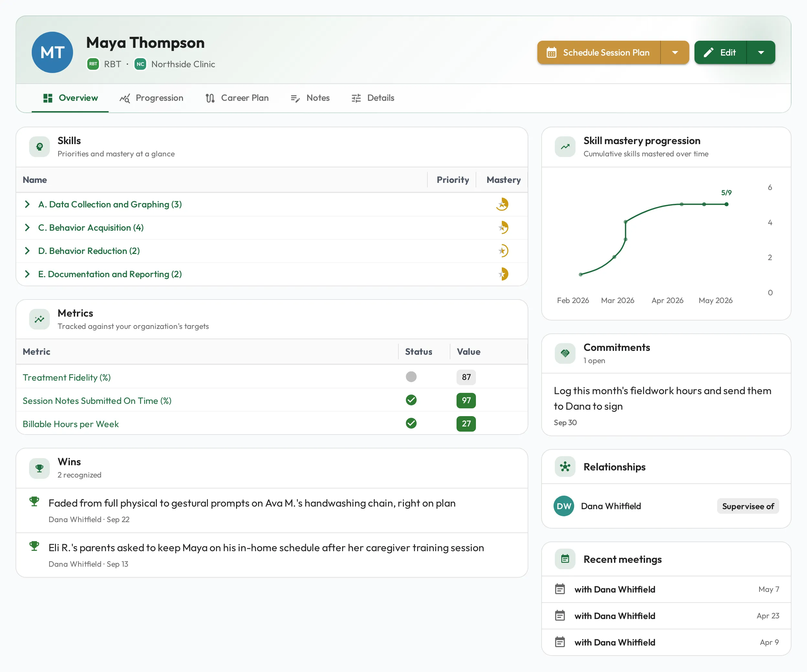This screenshot has height=672, width=807.
Task: Expand A. Data Collection and Graphing chevron
Action: tap(27, 204)
